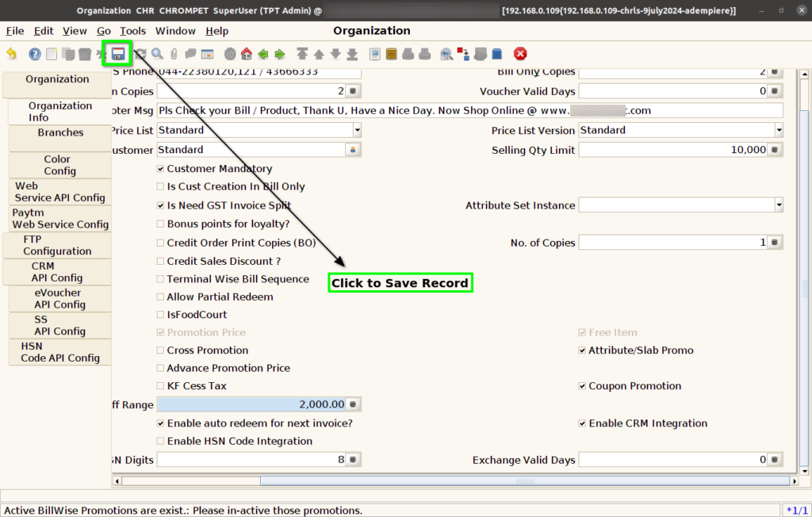Click the Attachment paperclip icon

[x=174, y=54]
